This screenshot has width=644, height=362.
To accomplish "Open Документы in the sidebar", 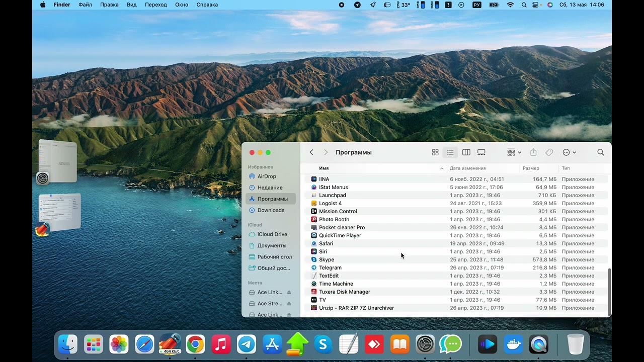I will click(271, 245).
